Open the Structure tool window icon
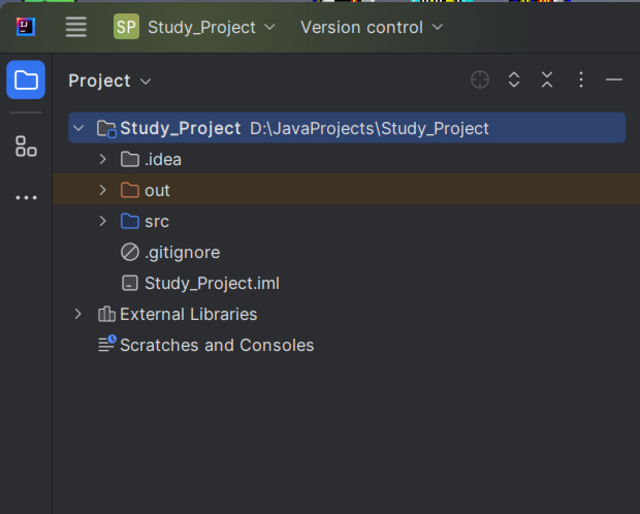The width and height of the screenshot is (640, 514). [26, 147]
